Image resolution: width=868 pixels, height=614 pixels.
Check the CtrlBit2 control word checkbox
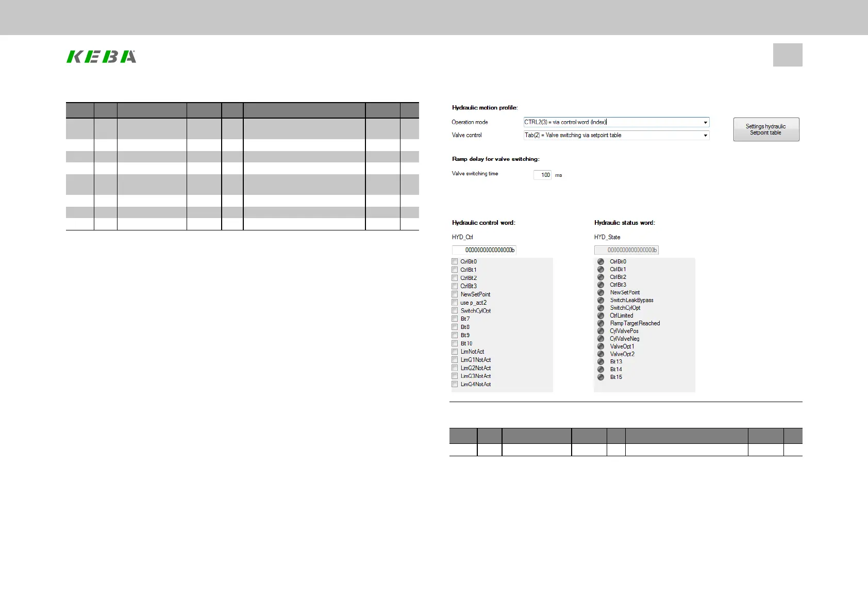coord(455,278)
